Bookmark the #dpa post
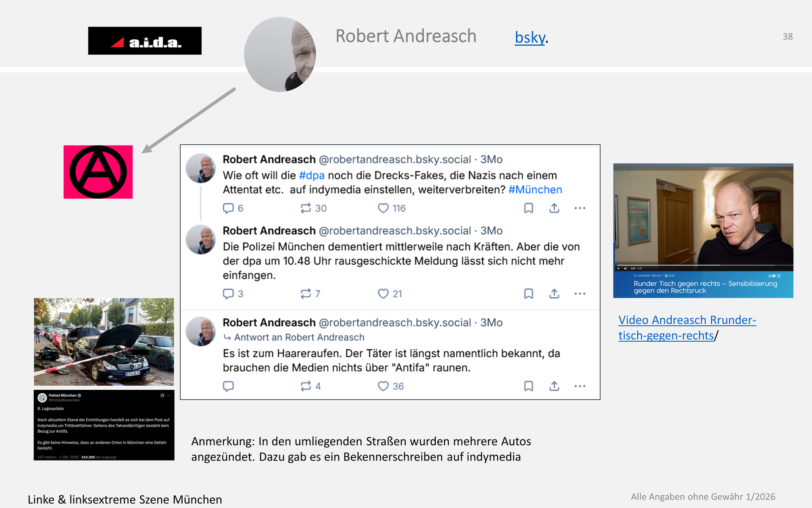The image size is (812, 508). [x=528, y=208]
